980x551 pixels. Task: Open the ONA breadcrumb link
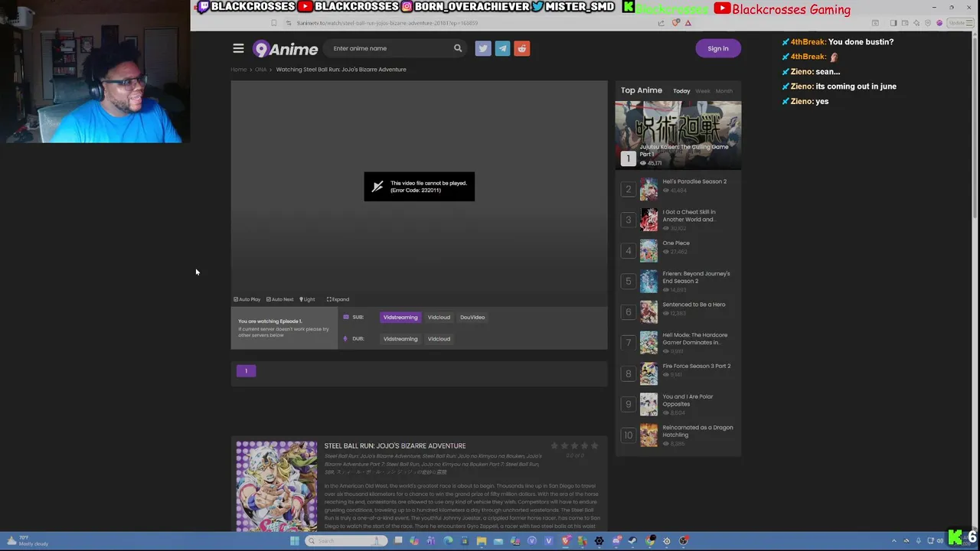click(x=260, y=70)
